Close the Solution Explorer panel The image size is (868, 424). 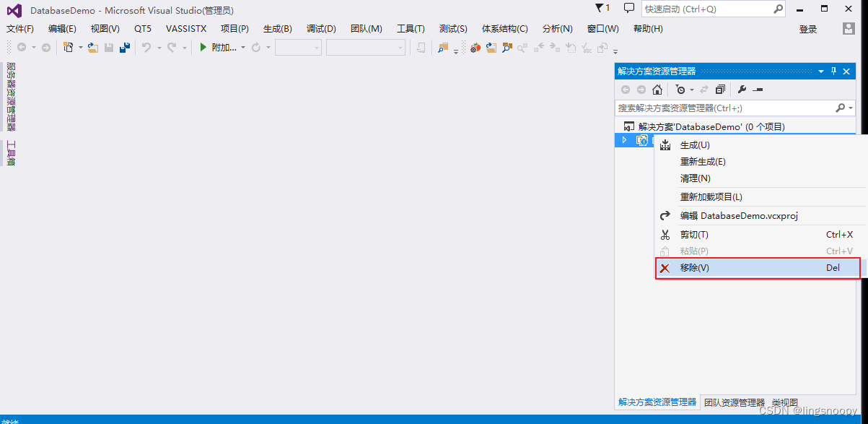[846, 71]
